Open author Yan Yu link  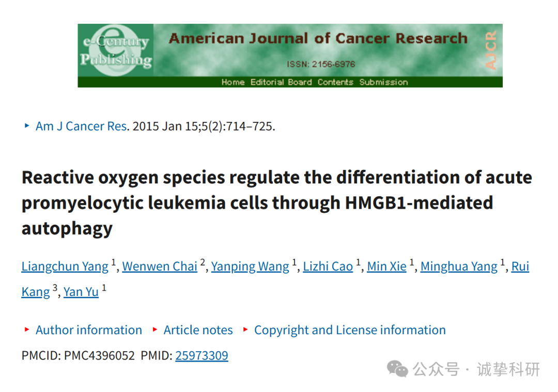pos(81,292)
